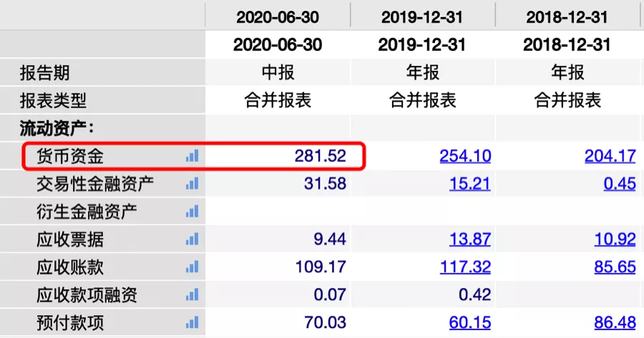
Task: Select 年报 under 2018-12-31
Action: coord(567,72)
